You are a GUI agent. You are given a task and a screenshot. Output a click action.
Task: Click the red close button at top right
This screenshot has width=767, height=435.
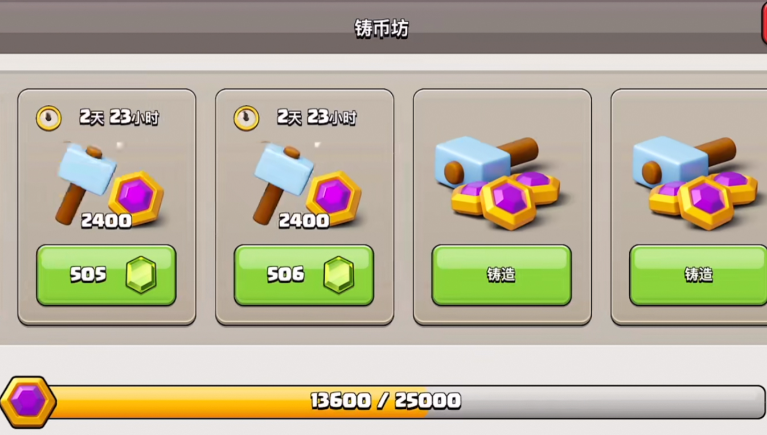point(764,24)
